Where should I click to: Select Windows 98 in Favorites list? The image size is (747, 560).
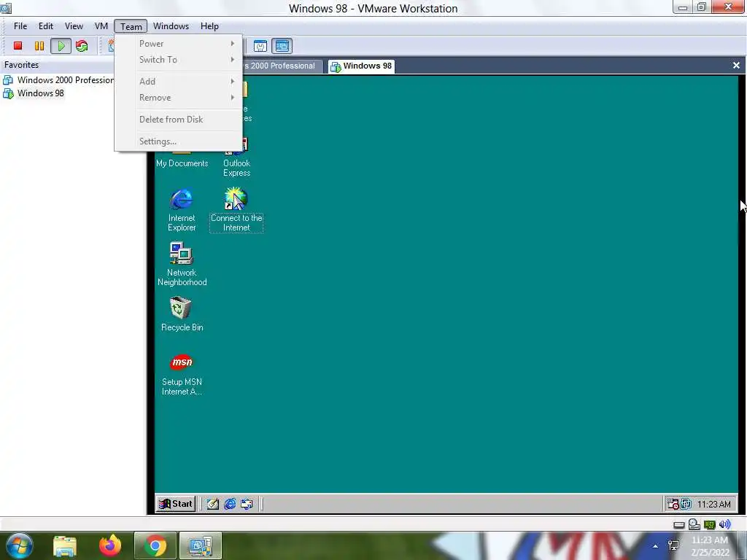[x=34, y=93]
